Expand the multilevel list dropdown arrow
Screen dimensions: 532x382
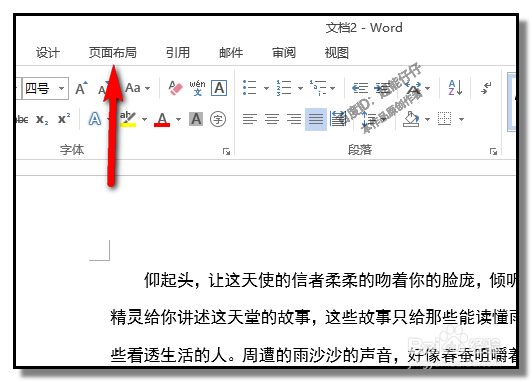332,89
